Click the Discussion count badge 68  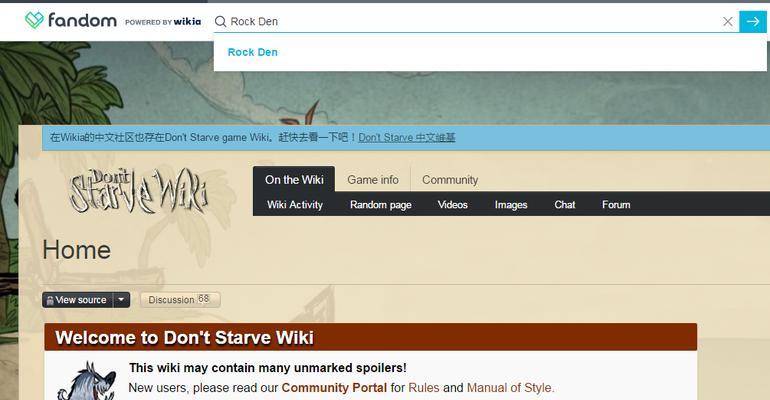click(204, 298)
